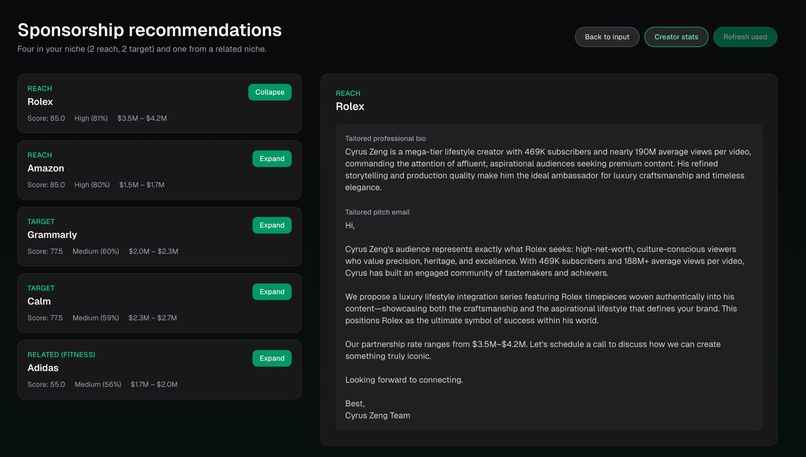The width and height of the screenshot is (806, 457).
Task: Click Medium (56%) likelihood on Adidas
Action: (x=98, y=385)
